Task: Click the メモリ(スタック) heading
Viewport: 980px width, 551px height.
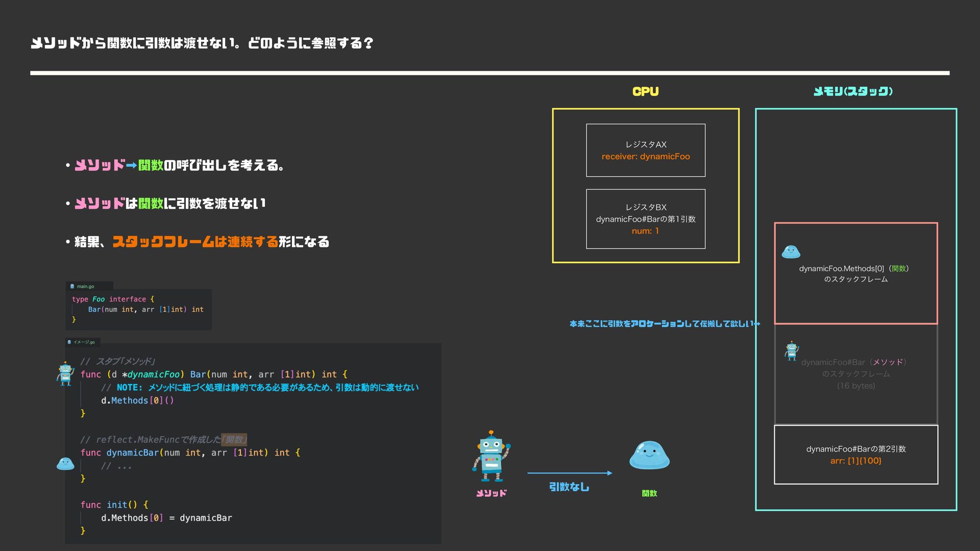Action: [x=853, y=91]
